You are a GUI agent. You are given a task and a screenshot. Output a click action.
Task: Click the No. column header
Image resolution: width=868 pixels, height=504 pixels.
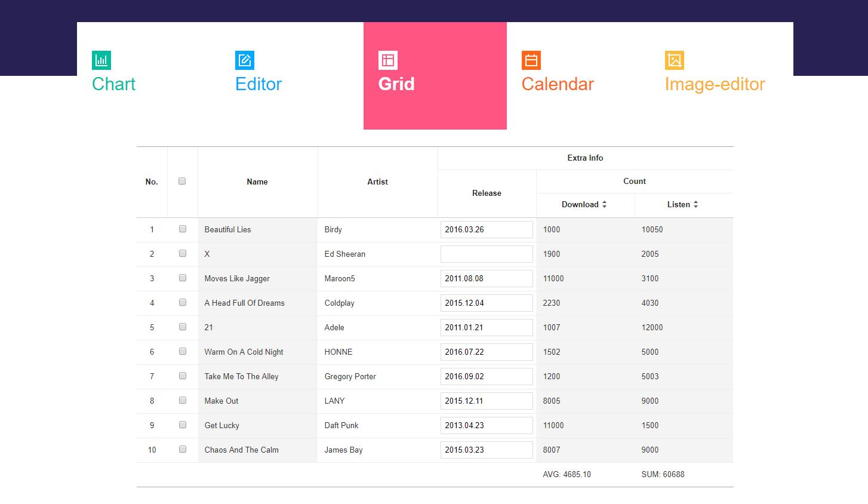[152, 182]
